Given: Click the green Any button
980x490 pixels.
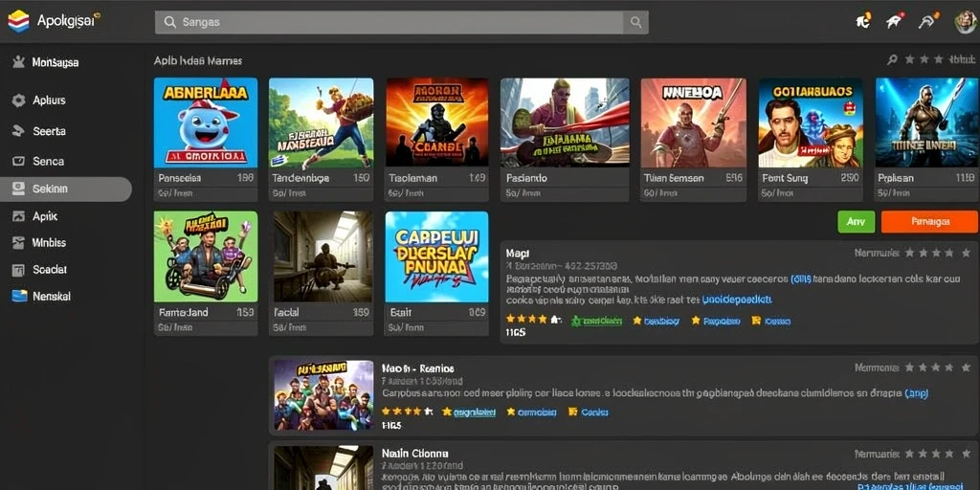Looking at the screenshot, I should (x=857, y=222).
